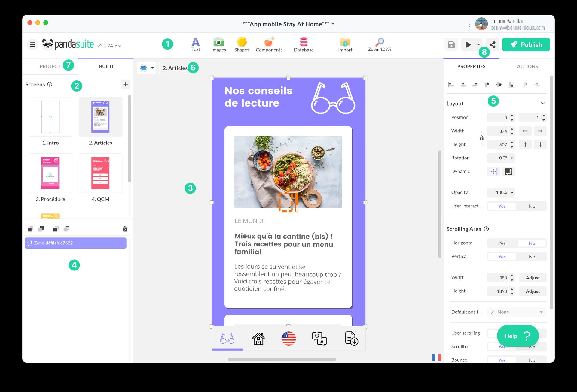Click Adjust next to Scrolling Area width

(533, 278)
